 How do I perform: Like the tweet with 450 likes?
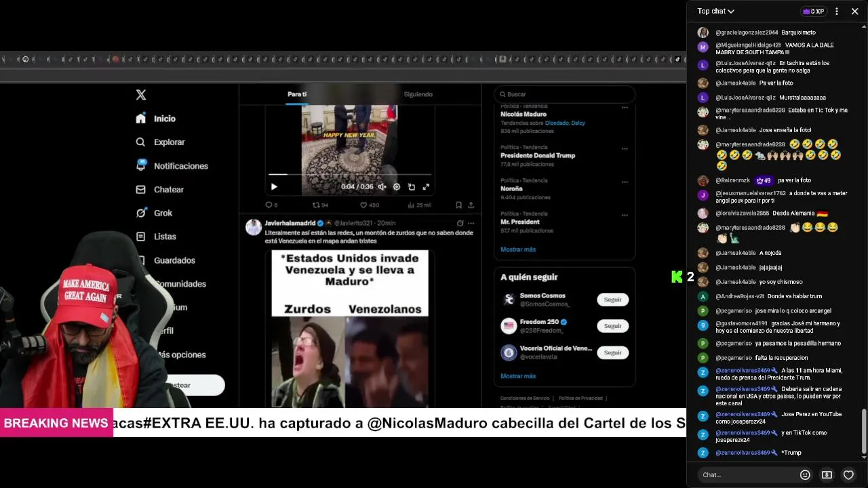click(x=370, y=205)
